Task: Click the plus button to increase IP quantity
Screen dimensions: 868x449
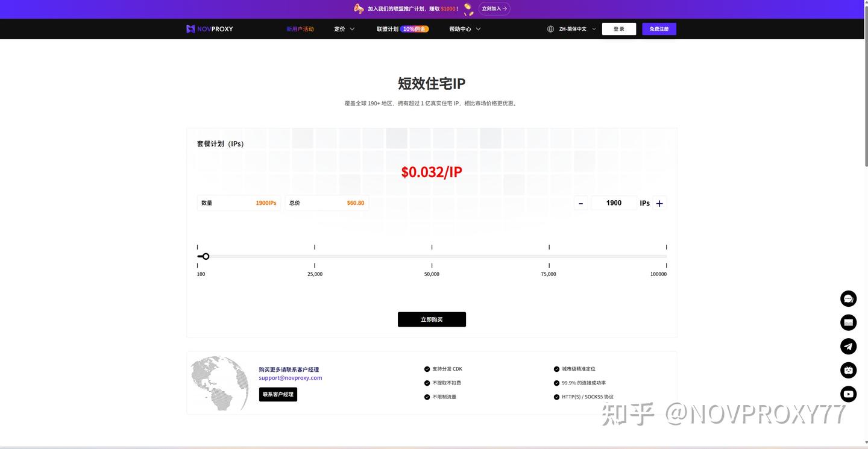Action: [x=659, y=203]
